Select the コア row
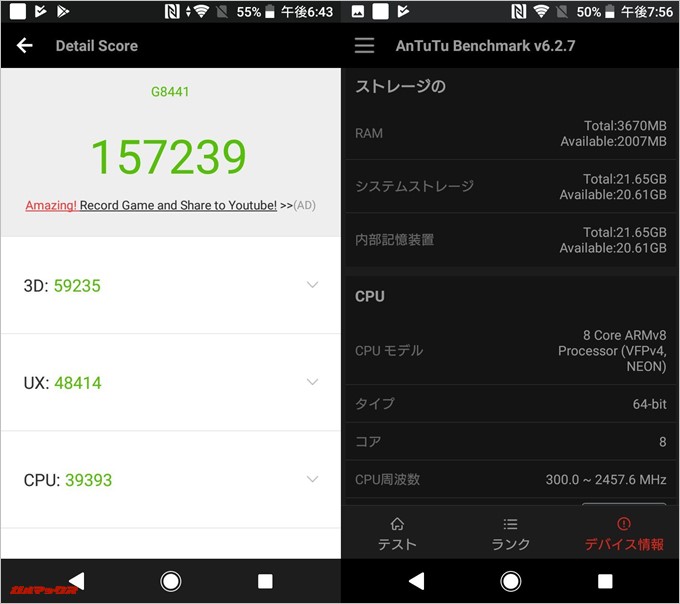The height and width of the screenshot is (604, 680). (x=510, y=442)
